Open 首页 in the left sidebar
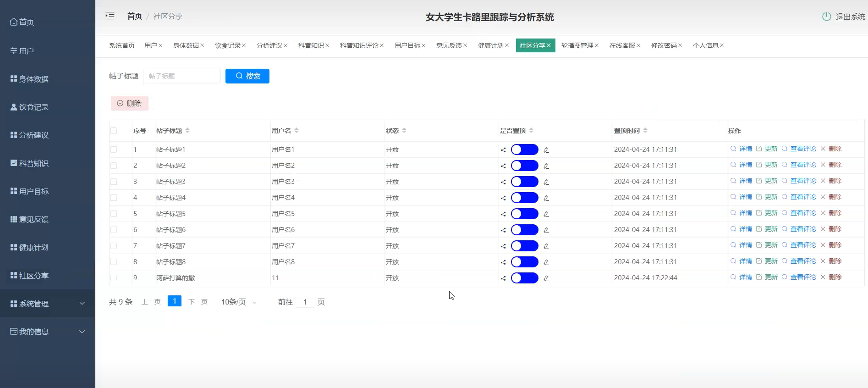868x388 pixels. [x=22, y=22]
